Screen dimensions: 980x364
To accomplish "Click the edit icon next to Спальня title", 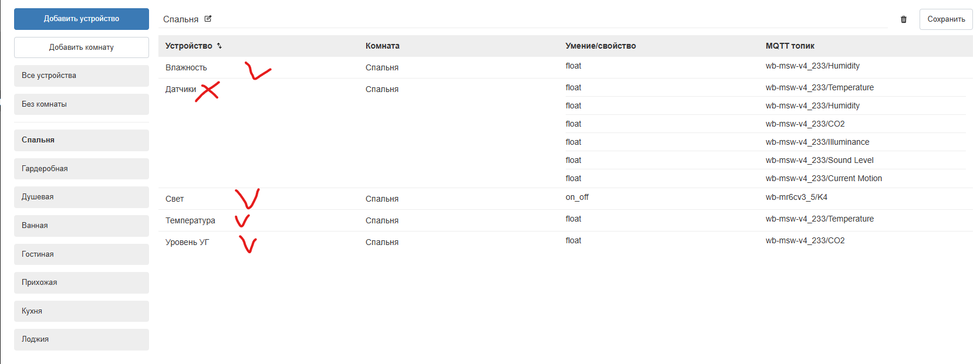I will (208, 19).
